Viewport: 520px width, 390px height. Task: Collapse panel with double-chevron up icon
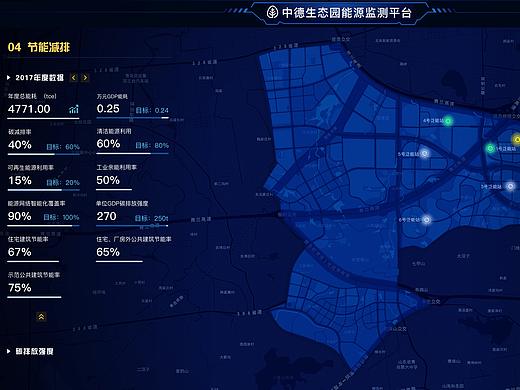[x=41, y=316]
